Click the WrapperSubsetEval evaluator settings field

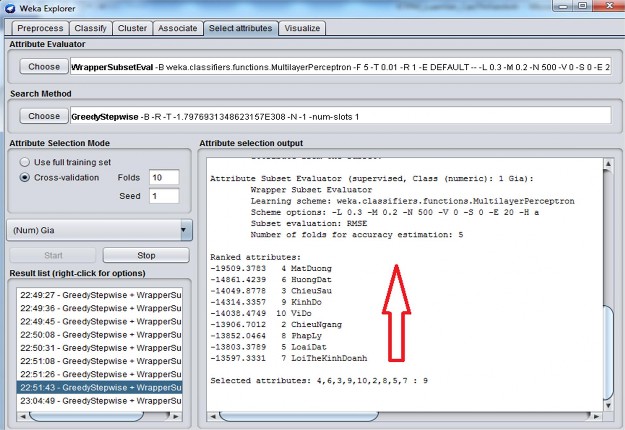click(x=340, y=67)
